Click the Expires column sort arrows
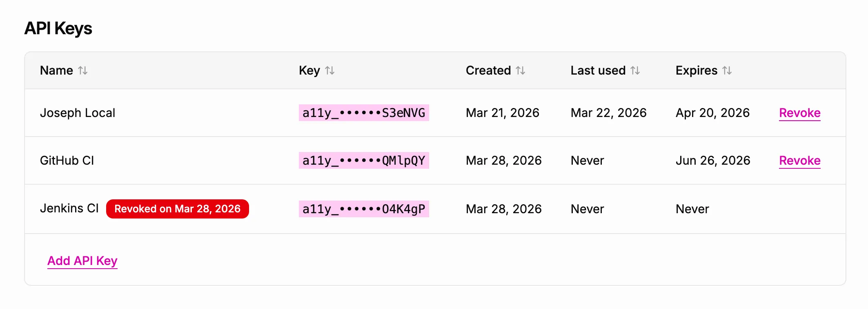The image size is (868, 309). point(728,70)
